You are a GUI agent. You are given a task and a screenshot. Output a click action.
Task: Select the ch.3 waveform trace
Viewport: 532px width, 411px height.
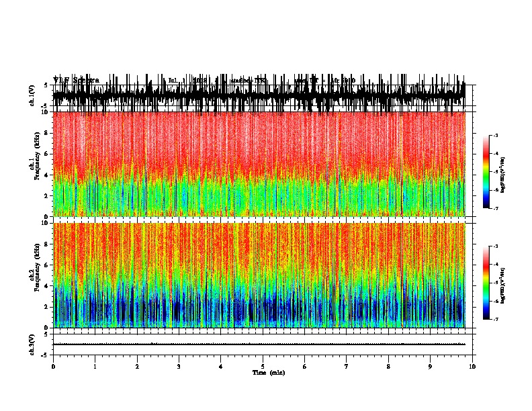(259, 345)
